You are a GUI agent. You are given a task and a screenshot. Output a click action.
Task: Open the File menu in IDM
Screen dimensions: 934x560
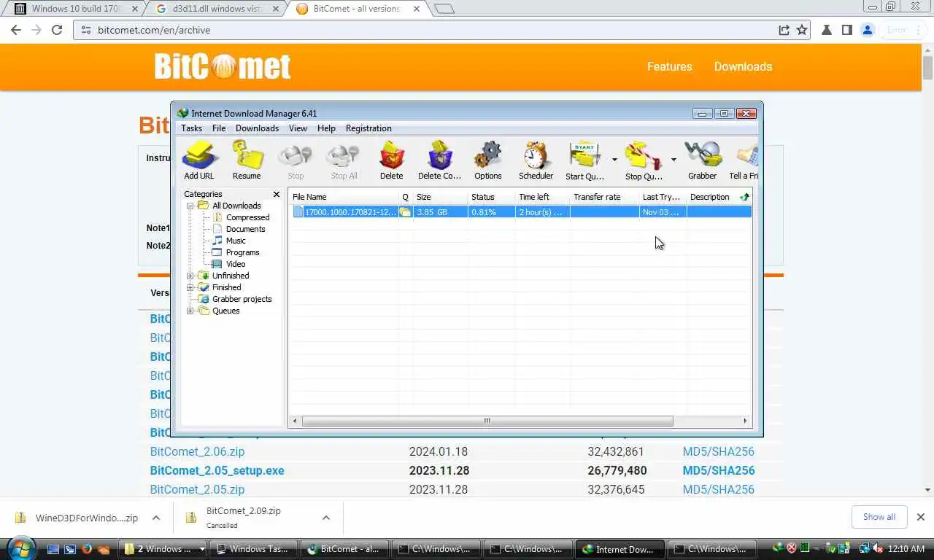pos(219,128)
